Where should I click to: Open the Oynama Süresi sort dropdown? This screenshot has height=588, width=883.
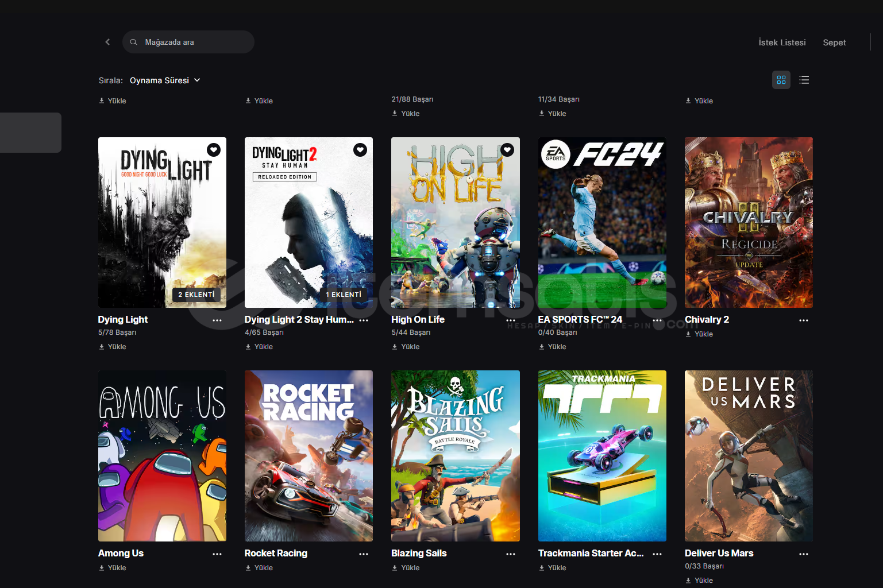pyautogui.click(x=165, y=80)
